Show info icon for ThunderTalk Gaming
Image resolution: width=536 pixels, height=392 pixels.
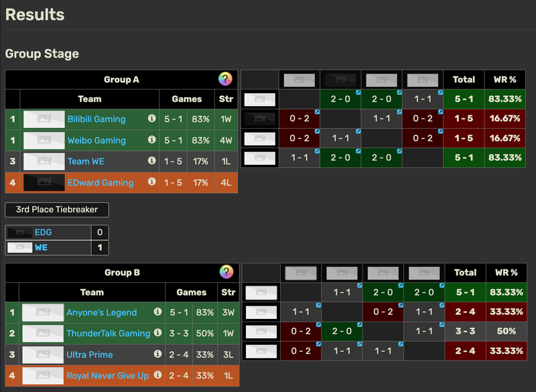157,332
